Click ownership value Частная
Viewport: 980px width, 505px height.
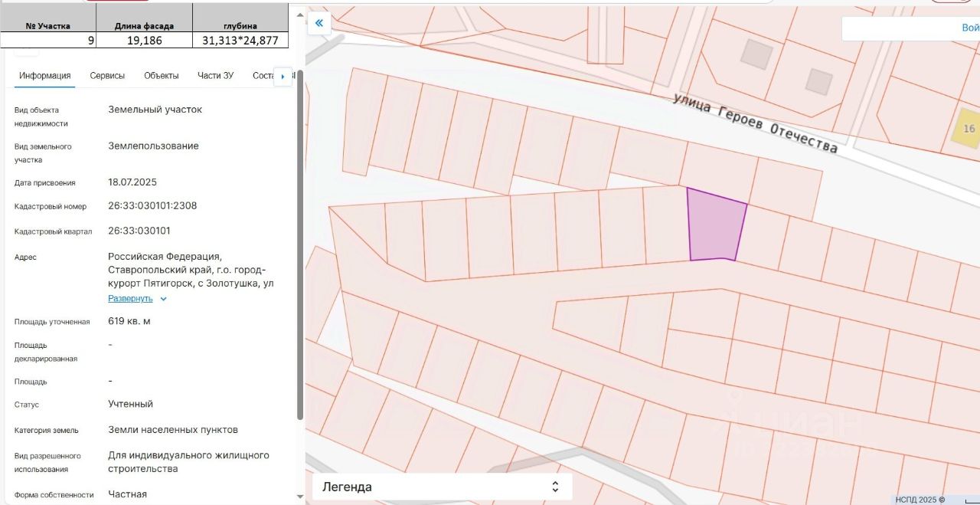(x=128, y=494)
